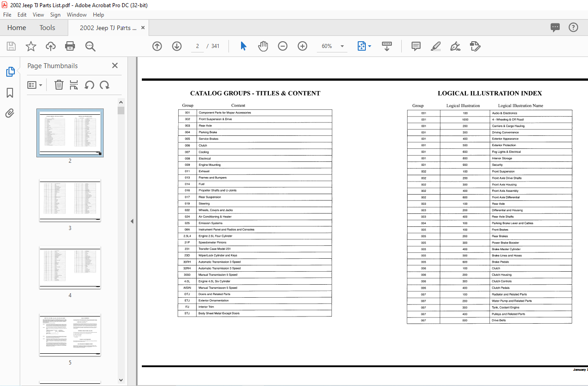The width and height of the screenshot is (588, 386).
Task: Open the Attachments paperclip panel
Action: pyautogui.click(x=10, y=113)
